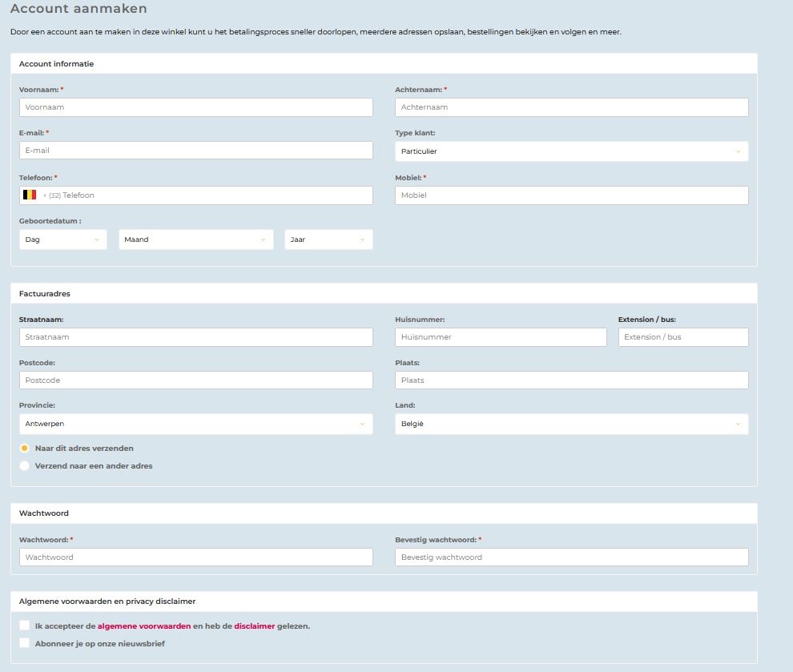This screenshot has width=793, height=672.
Task: Select the Jaar birth year dropdown
Action: [328, 239]
